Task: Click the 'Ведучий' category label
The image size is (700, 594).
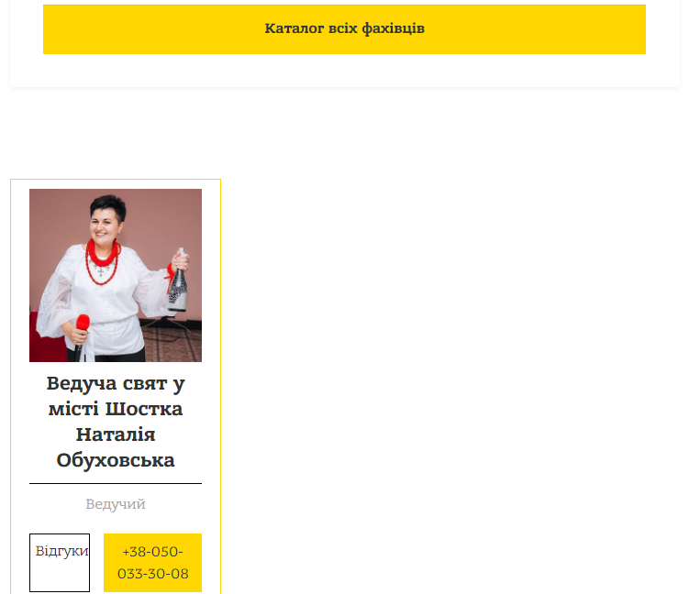Action: tap(116, 504)
